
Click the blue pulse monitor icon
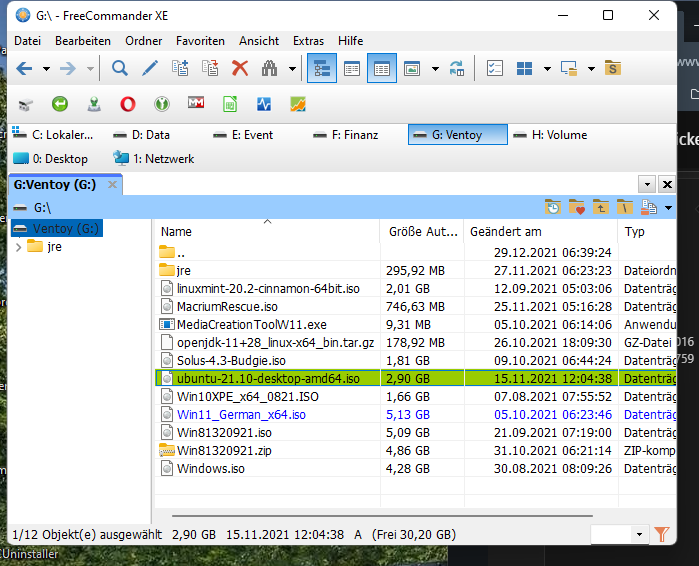click(264, 104)
